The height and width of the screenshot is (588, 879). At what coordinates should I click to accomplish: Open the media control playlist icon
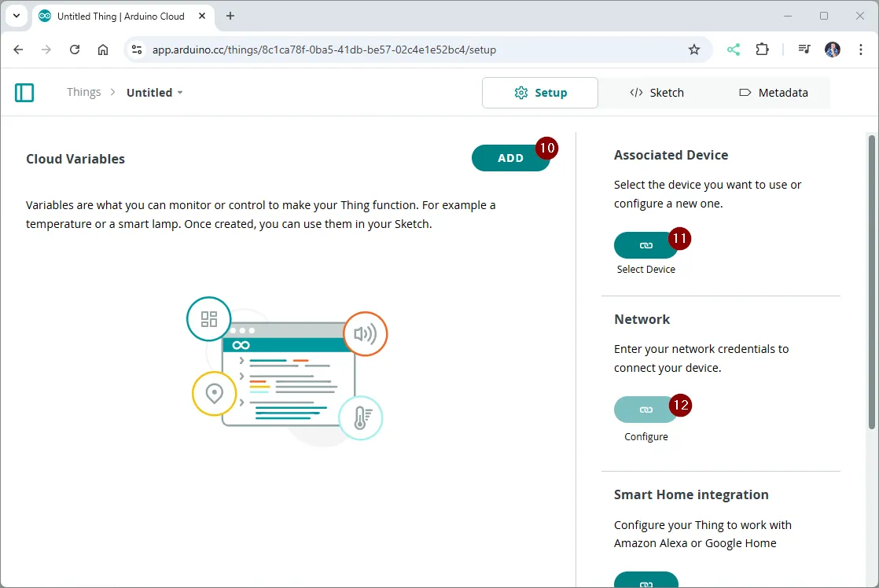(804, 50)
